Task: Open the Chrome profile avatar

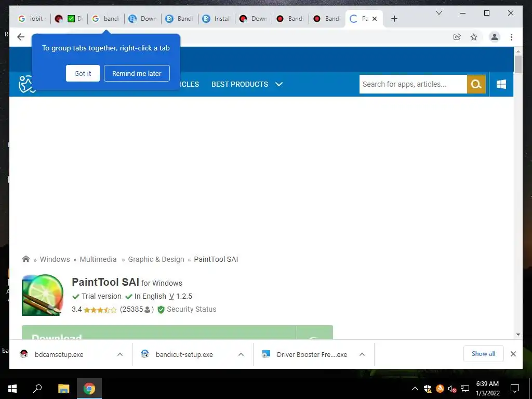Action: tap(495, 37)
